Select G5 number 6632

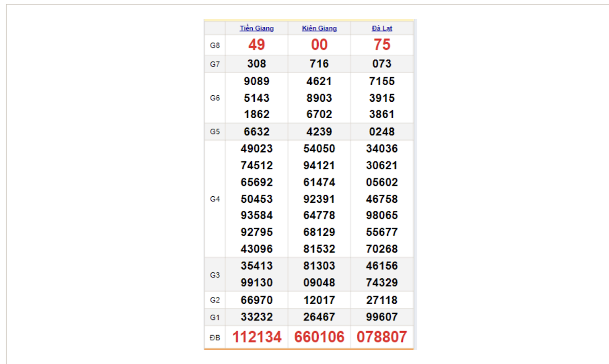tap(257, 132)
